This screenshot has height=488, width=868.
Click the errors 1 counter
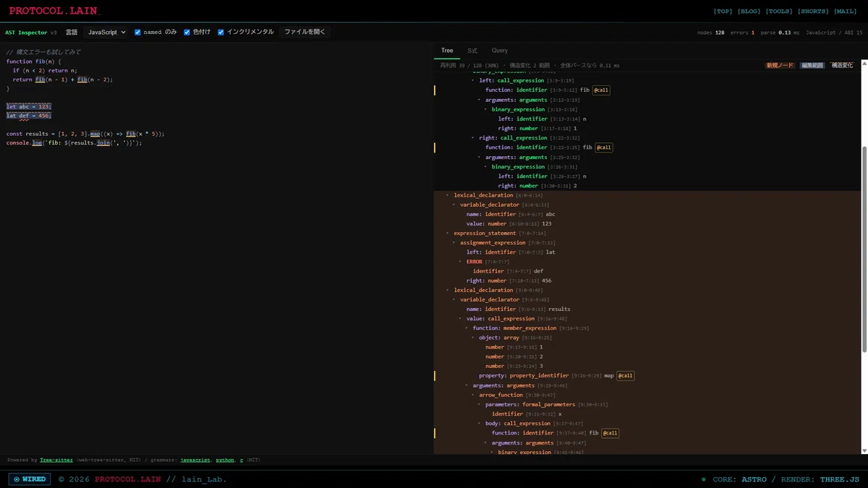click(x=742, y=33)
